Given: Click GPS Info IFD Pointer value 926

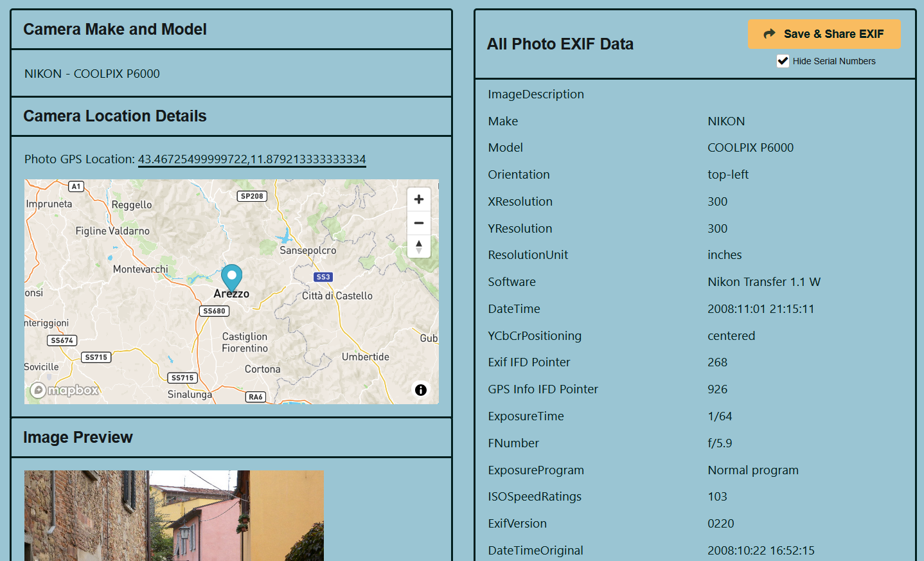Looking at the screenshot, I should click(x=718, y=389).
